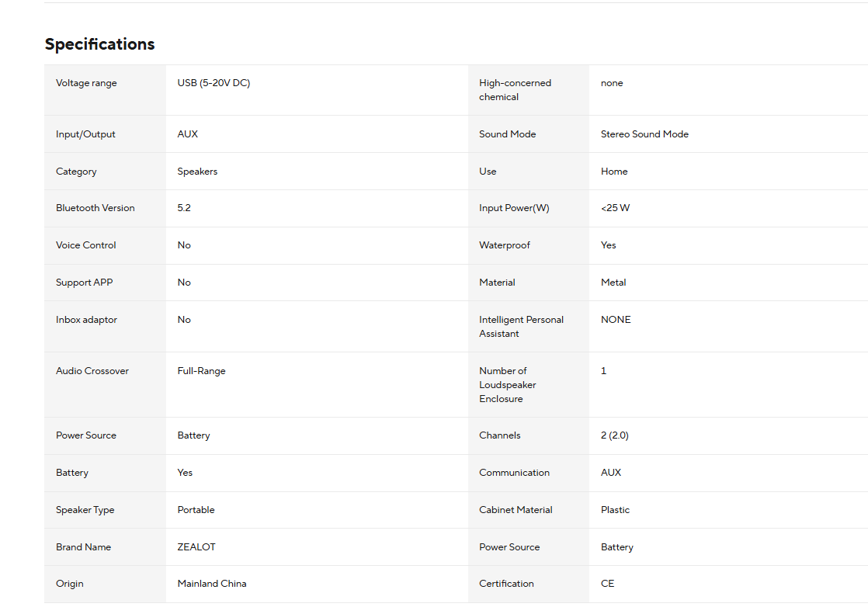Screen dimensions: 868x607
Task: Click the "Portable" value
Action: click(x=196, y=510)
